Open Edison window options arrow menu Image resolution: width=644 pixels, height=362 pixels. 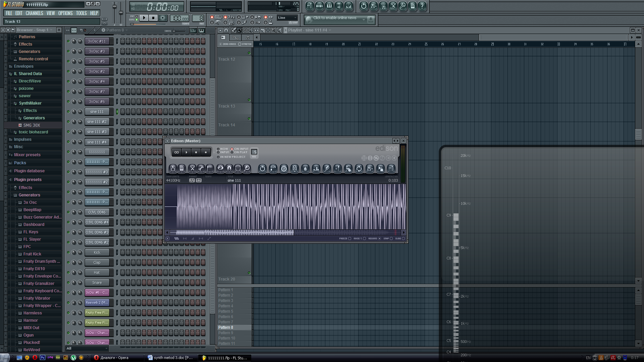(167, 141)
